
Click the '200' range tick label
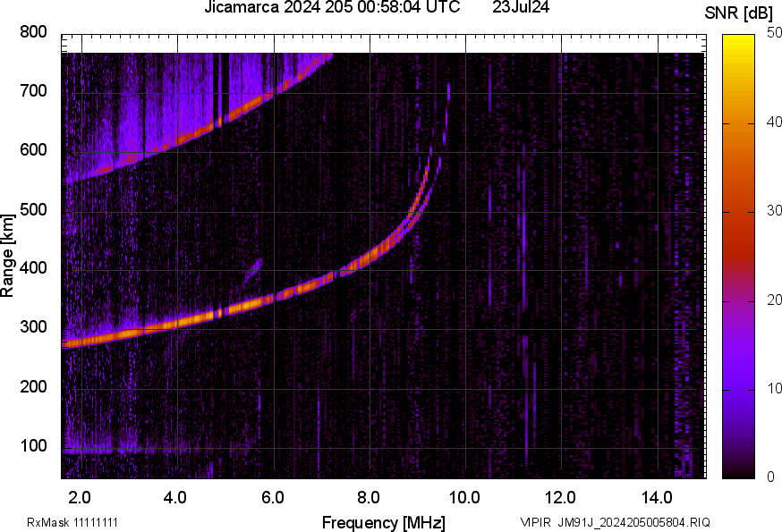[33, 386]
